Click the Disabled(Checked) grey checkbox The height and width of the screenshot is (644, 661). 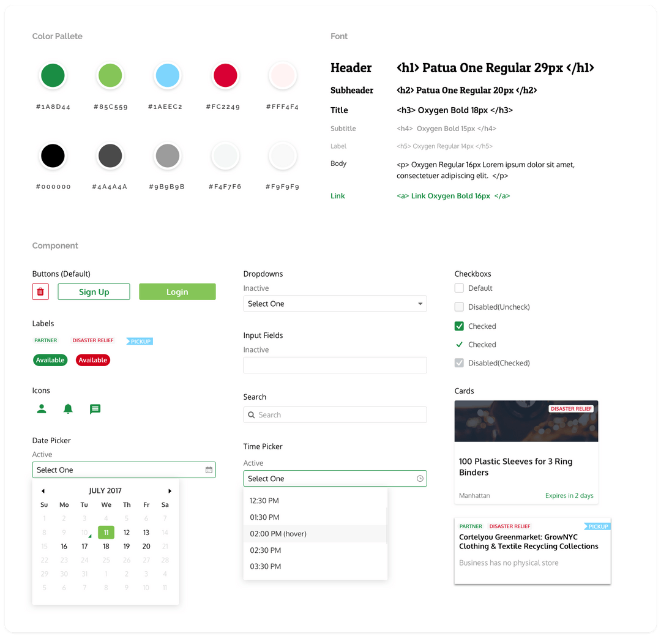(459, 362)
